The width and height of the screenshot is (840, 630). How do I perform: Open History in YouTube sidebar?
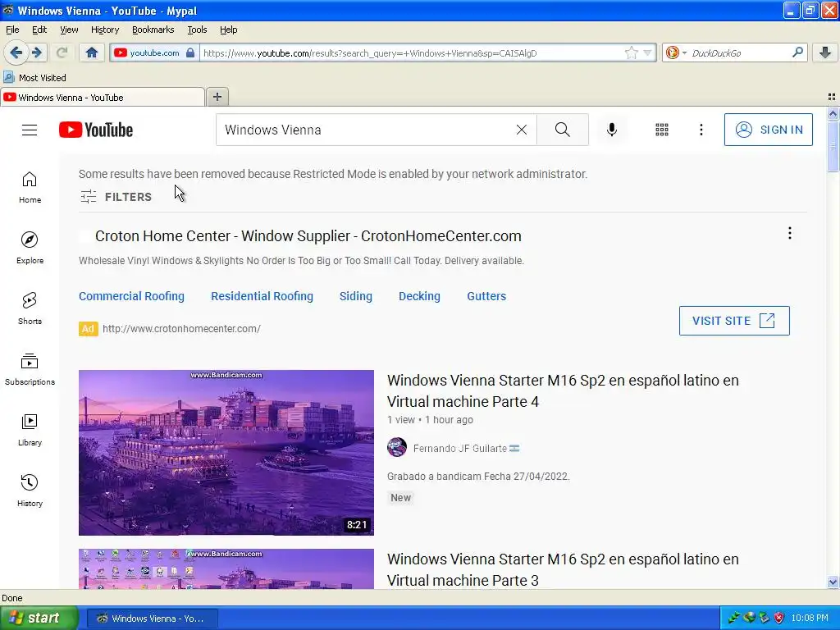[30, 491]
